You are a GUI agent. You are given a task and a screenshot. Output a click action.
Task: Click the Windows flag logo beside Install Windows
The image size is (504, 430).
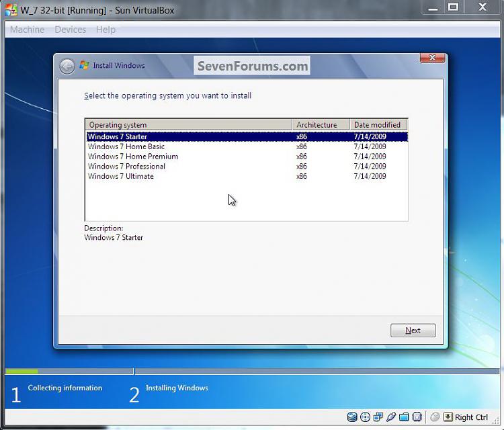click(84, 65)
